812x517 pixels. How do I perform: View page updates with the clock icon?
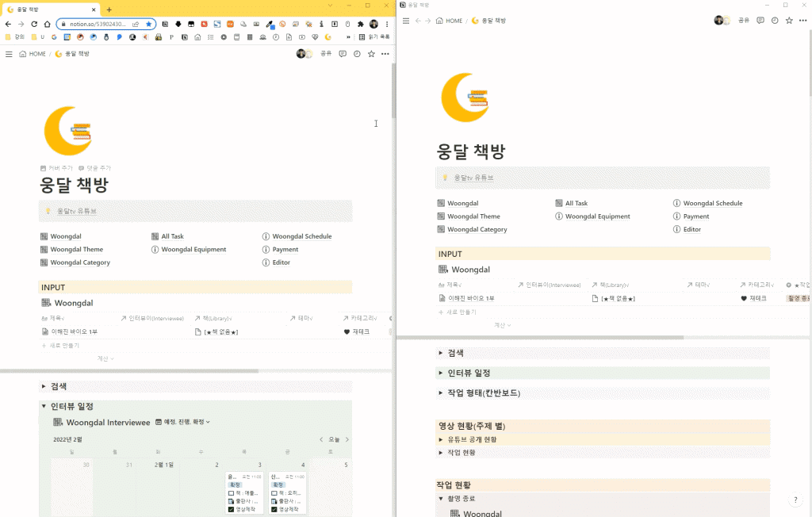775,20
